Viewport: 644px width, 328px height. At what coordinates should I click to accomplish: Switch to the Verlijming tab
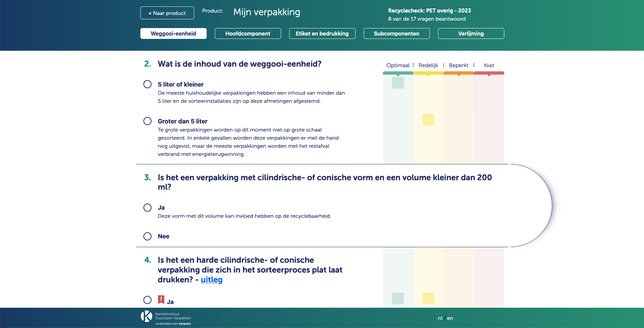click(471, 33)
